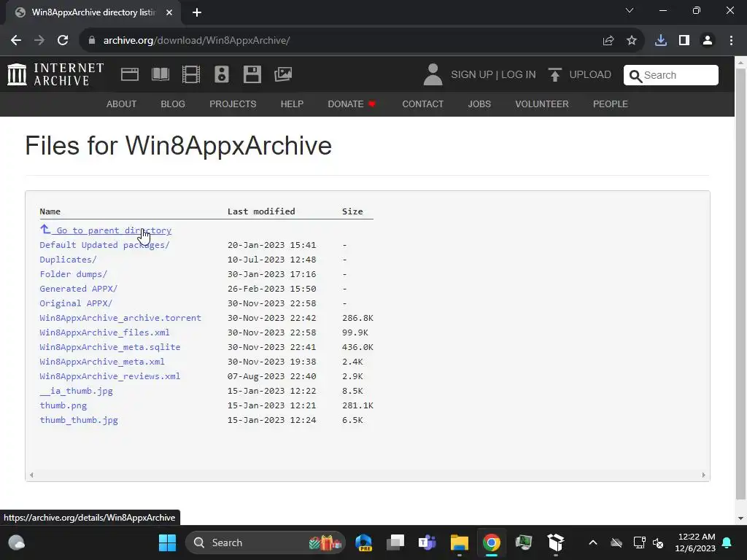Screen dimensions: 747x560
Task: Open the PEOPLE menu item
Action: tap(611, 104)
